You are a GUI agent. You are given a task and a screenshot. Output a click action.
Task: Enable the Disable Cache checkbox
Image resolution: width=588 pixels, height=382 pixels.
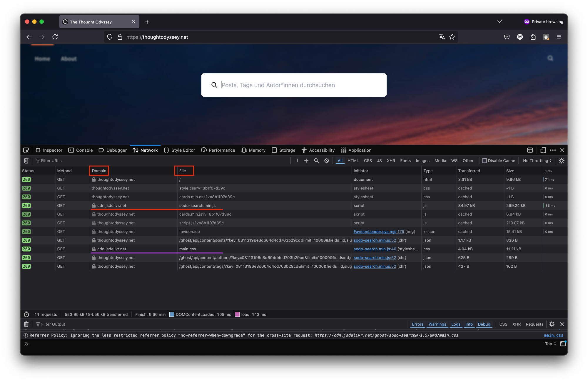pyautogui.click(x=484, y=161)
